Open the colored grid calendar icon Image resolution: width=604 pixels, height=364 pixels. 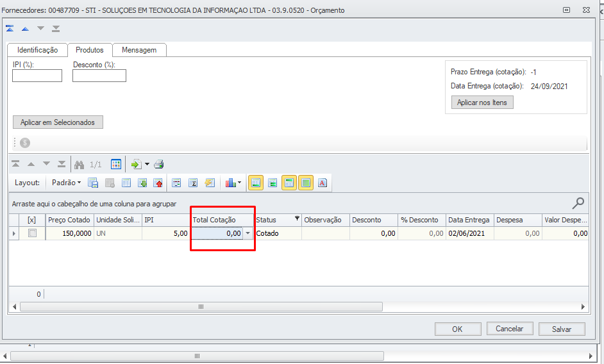click(x=116, y=165)
